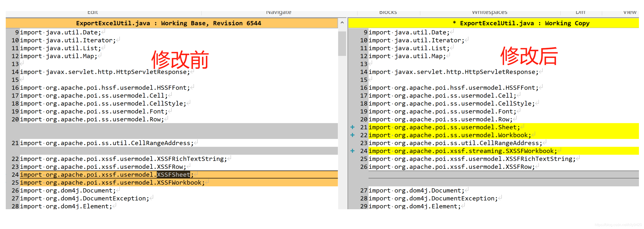Click left pane line importing java.util.Date
644x229 pixels.
pos(61,32)
